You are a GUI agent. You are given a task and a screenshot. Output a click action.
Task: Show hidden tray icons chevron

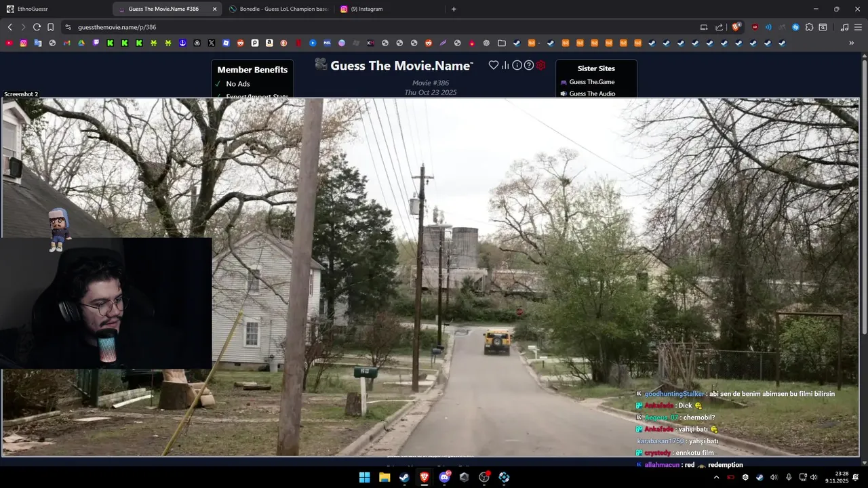(x=716, y=477)
